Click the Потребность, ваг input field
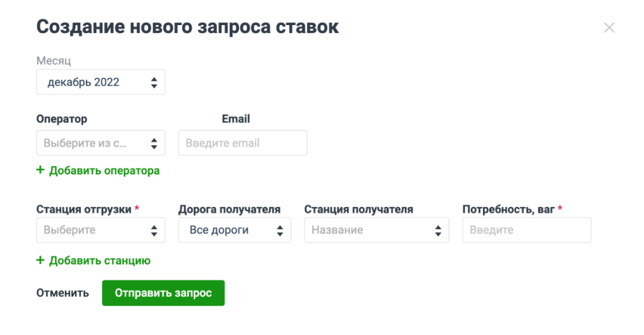 (527, 230)
